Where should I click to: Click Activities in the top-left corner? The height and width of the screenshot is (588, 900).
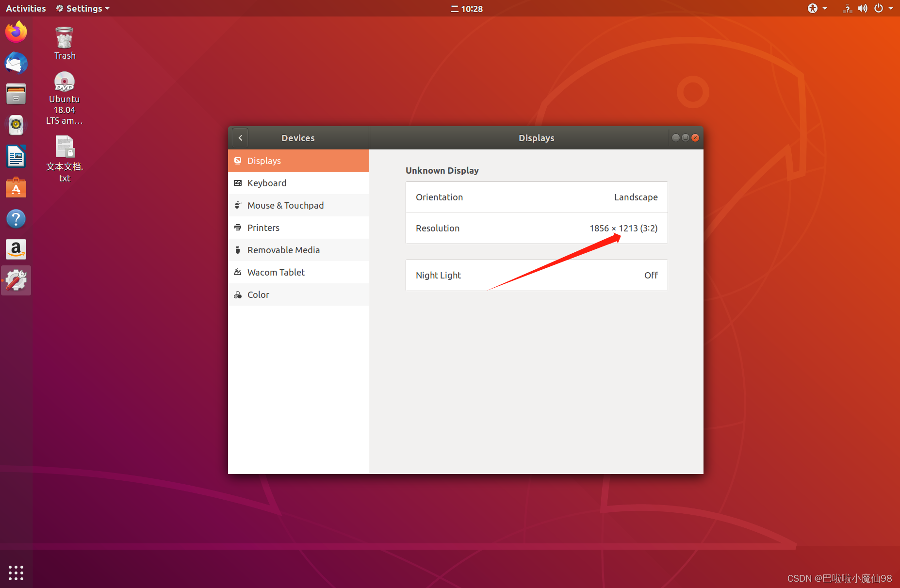tap(25, 8)
